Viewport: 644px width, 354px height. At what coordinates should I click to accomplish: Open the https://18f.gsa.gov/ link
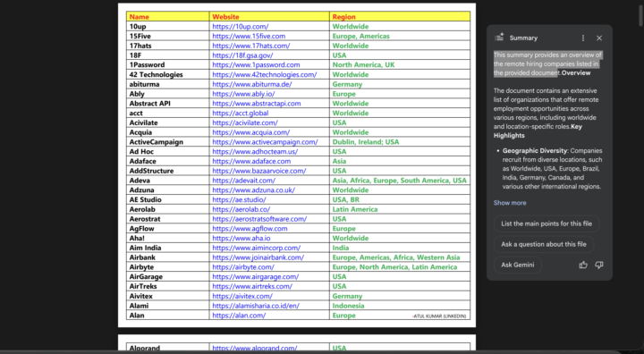pyautogui.click(x=242, y=55)
